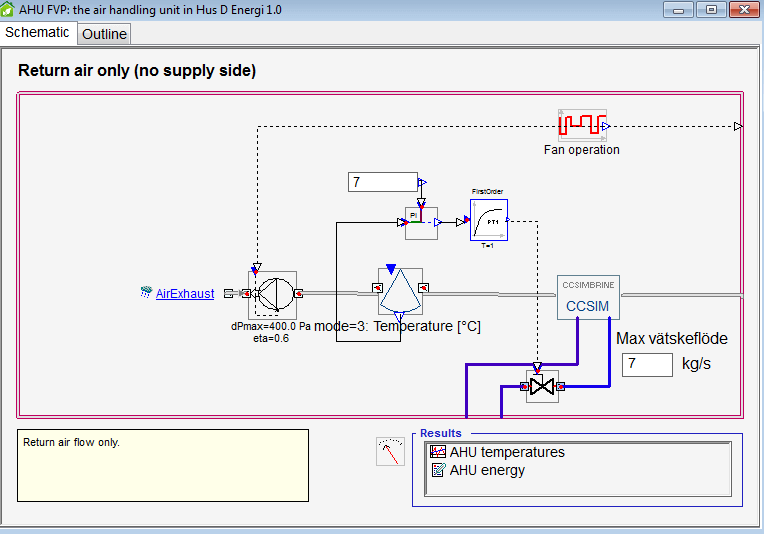This screenshot has width=764, height=534.
Task: Open AHU energy results
Action: coord(487,470)
